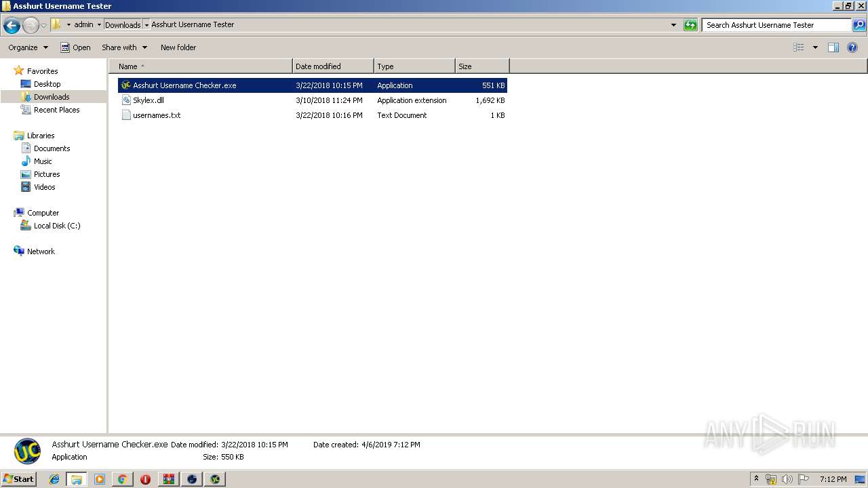The height and width of the screenshot is (488, 868).
Task: Open the Pictures library
Action: pos(47,174)
